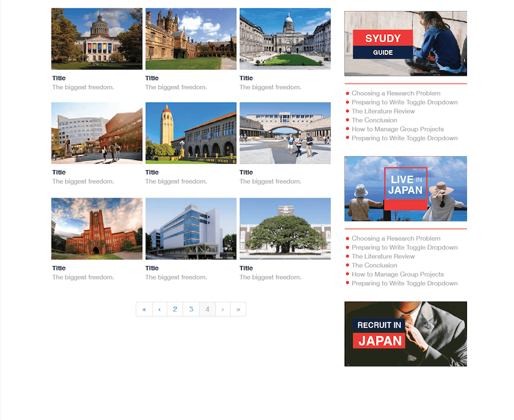Click last 'Preparing to Write Toggle Dropdown' under Live in Japan

[x=405, y=283]
